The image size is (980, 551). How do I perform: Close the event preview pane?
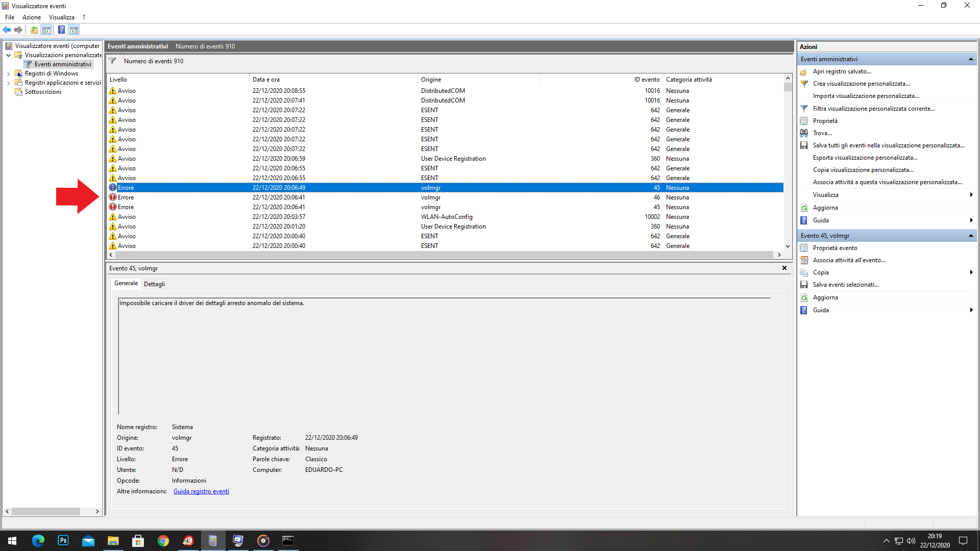tap(784, 268)
